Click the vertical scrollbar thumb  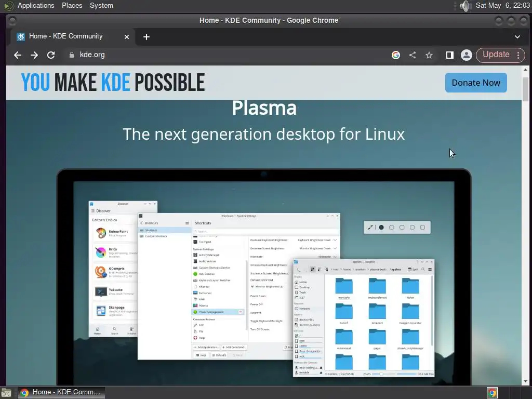pos(526,89)
